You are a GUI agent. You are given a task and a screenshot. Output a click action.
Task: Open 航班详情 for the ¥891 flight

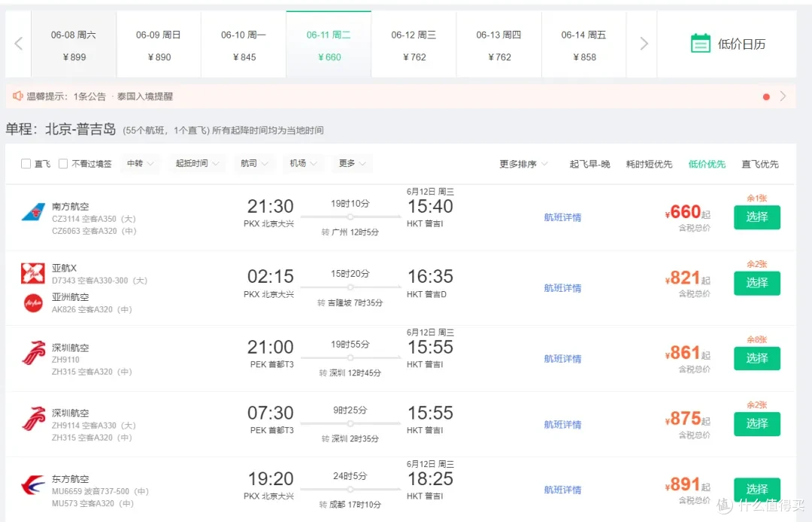tap(562, 490)
